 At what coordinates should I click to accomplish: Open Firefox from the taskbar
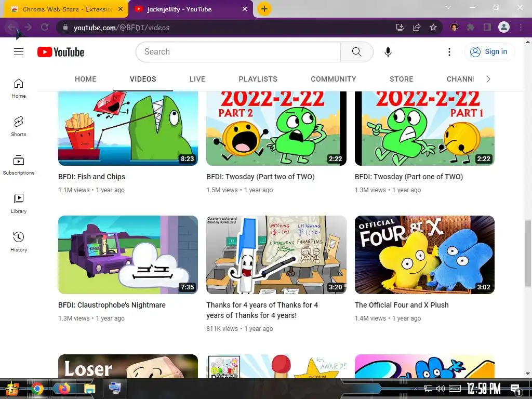click(x=64, y=389)
